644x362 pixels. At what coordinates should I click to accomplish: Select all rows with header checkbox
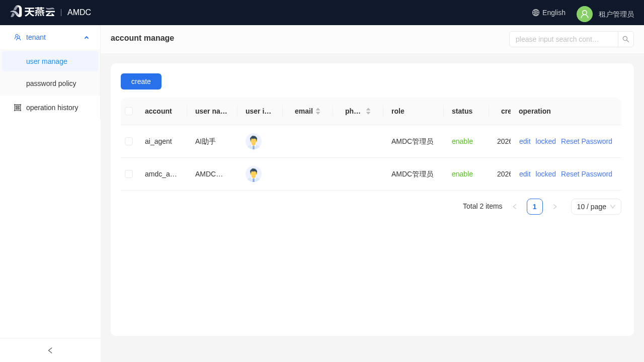[x=129, y=111]
